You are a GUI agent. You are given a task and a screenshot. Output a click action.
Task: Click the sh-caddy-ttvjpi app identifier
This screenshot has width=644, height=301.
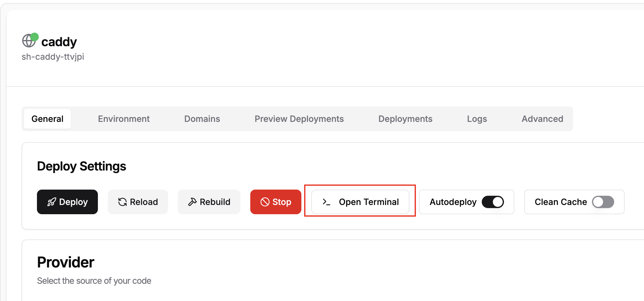coord(53,57)
